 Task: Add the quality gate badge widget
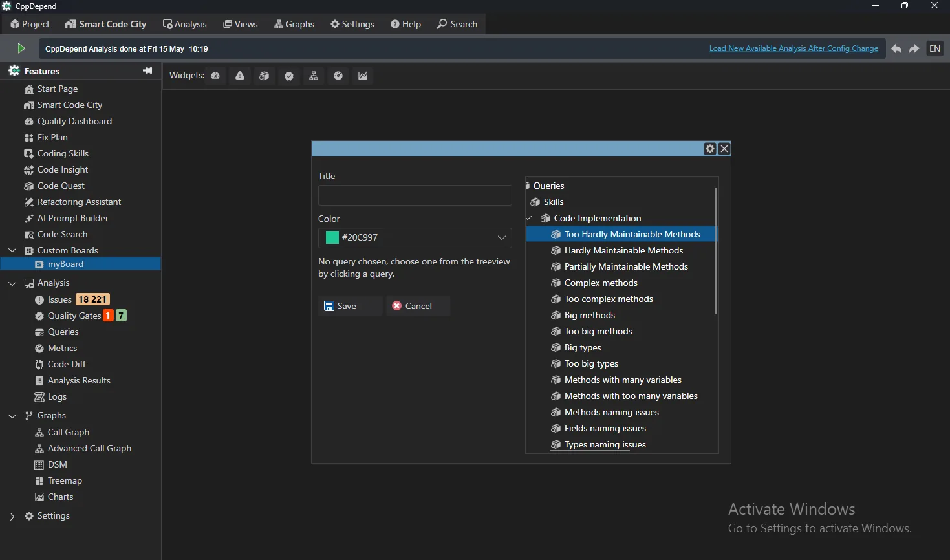(289, 76)
